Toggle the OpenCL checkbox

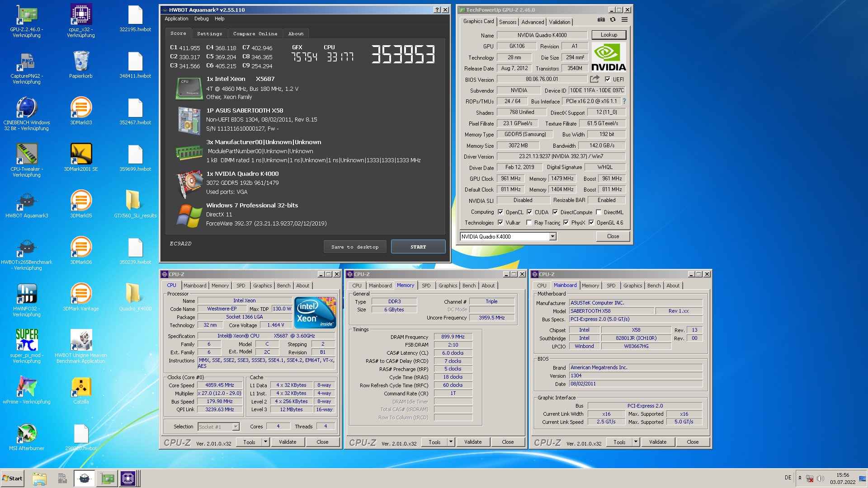tap(500, 212)
